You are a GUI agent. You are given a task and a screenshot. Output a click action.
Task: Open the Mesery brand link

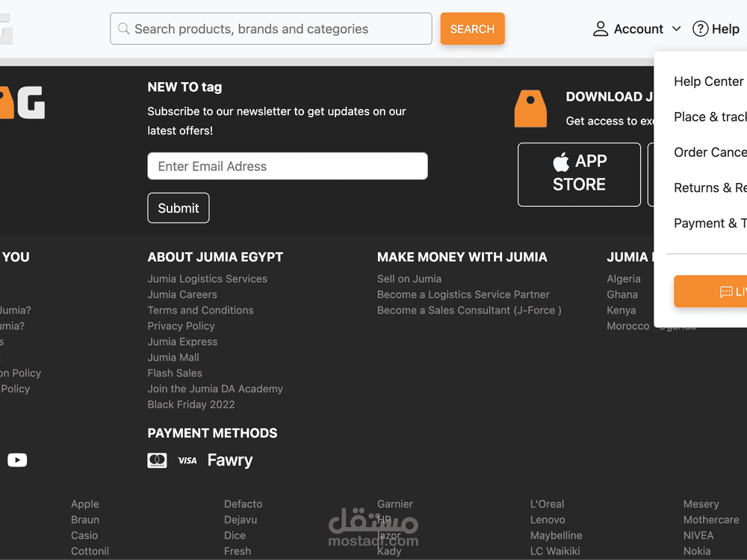(x=701, y=504)
